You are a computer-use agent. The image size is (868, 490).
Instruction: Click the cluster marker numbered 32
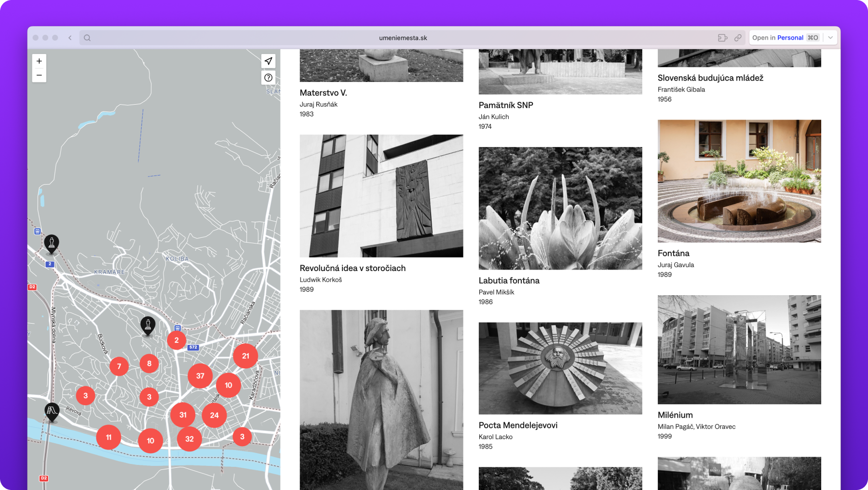190,439
